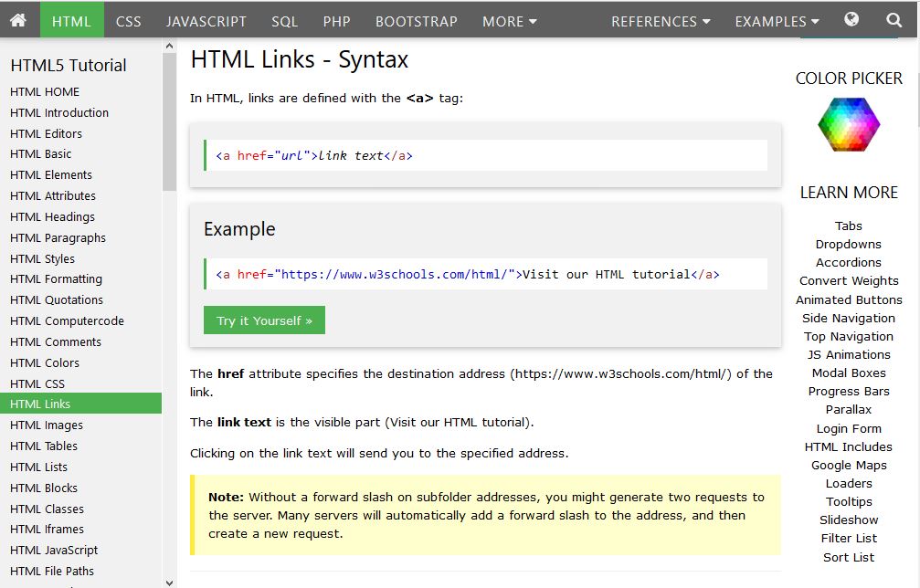920x588 pixels.
Task: Go to the W3Schools home icon
Action: (18, 20)
